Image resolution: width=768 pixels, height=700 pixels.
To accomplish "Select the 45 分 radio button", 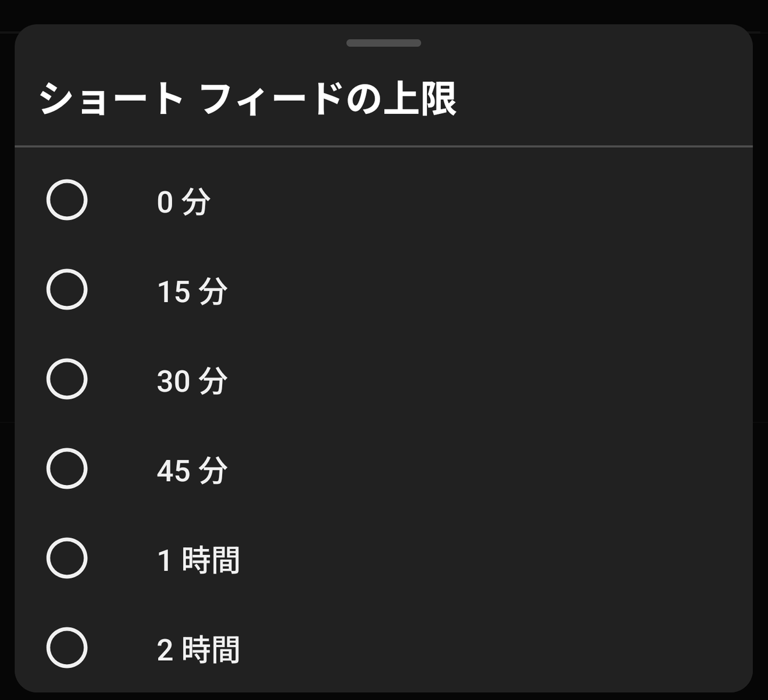I will tap(67, 469).
